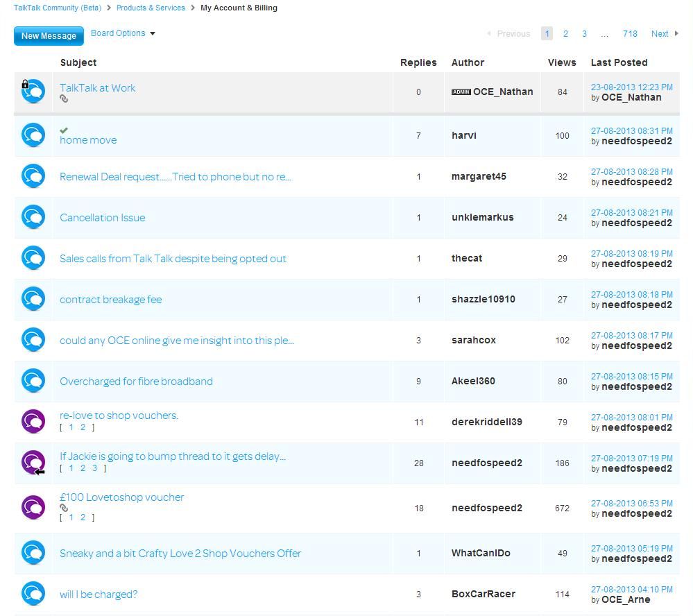Click the thread icon beside Sneaky and a bit Crafty
The height and width of the screenshot is (616, 693).
33,553
